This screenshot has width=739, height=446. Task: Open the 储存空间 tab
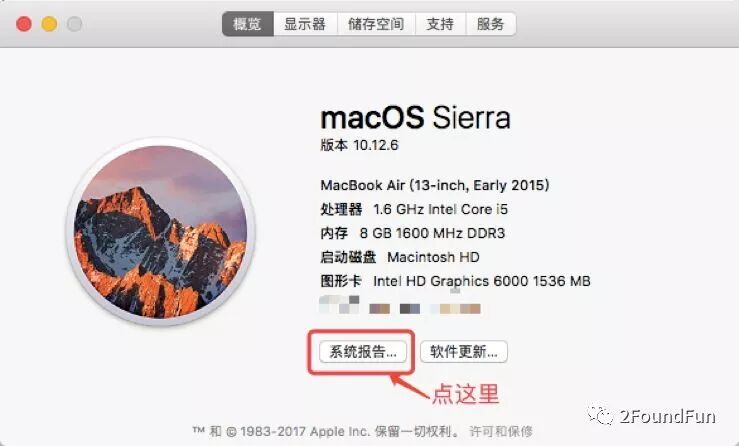coord(376,24)
